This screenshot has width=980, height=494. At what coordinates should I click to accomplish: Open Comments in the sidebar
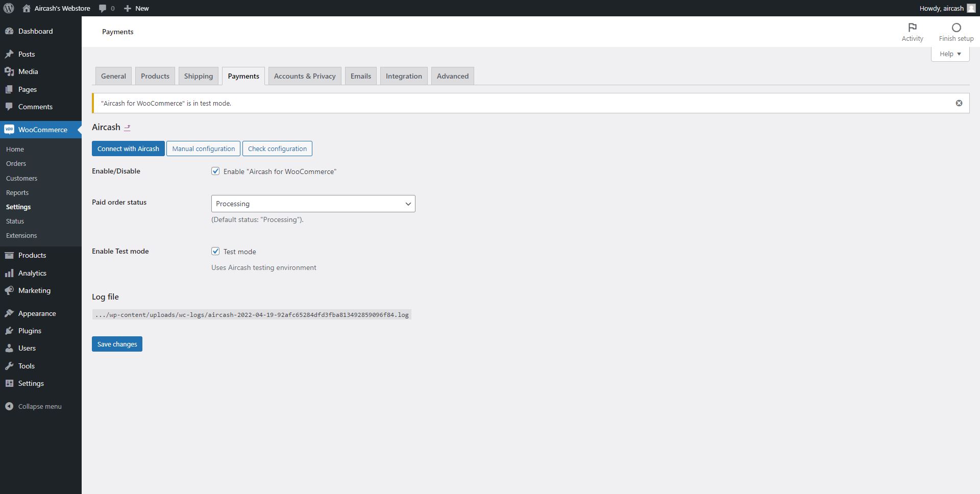pos(41,107)
